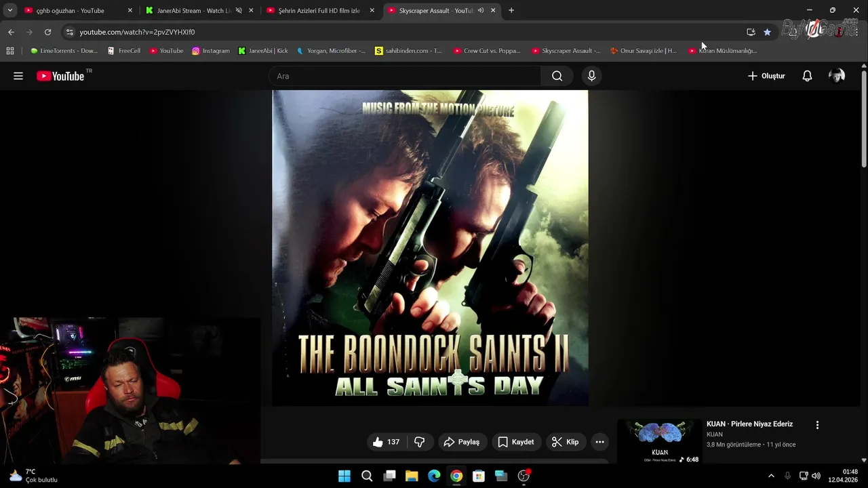Click the YouTube search magnifier button
Image resolution: width=868 pixels, height=488 pixels.
[x=557, y=76]
